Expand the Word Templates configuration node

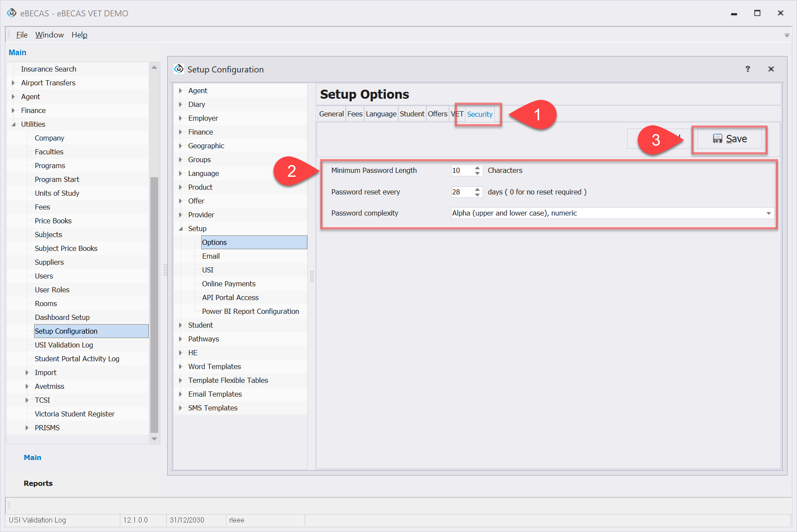tap(181, 366)
